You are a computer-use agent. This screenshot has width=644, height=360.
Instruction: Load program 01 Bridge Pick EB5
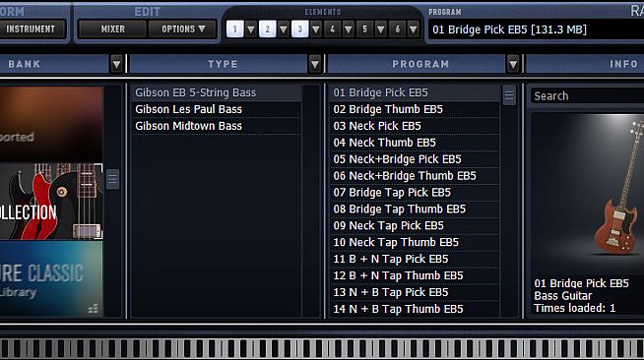click(x=415, y=92)
